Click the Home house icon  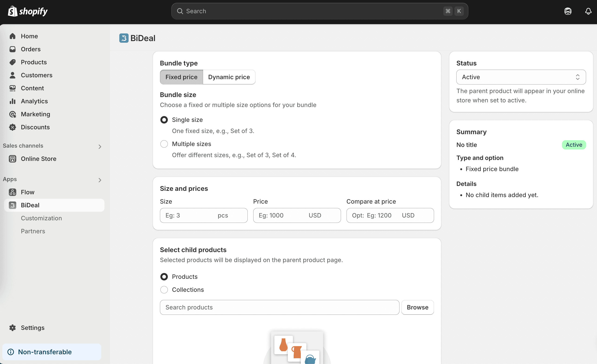[13, 36]
